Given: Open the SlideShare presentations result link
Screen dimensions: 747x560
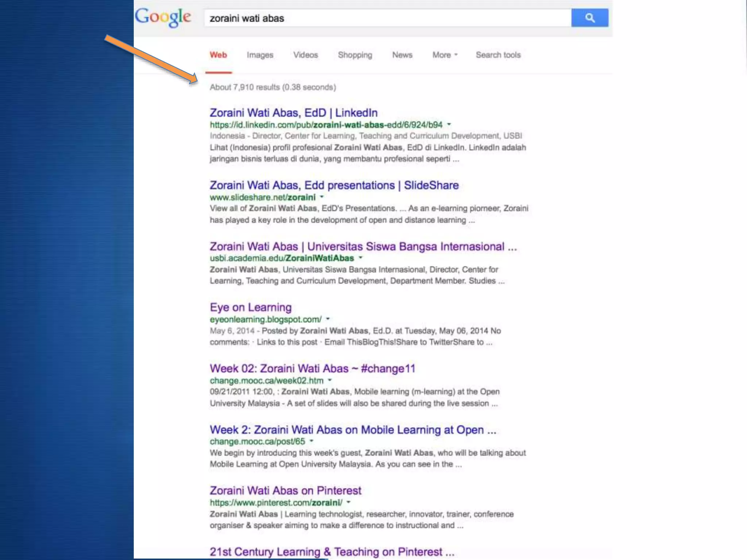Looking at the screenshot, I should [x=334, y=185].
